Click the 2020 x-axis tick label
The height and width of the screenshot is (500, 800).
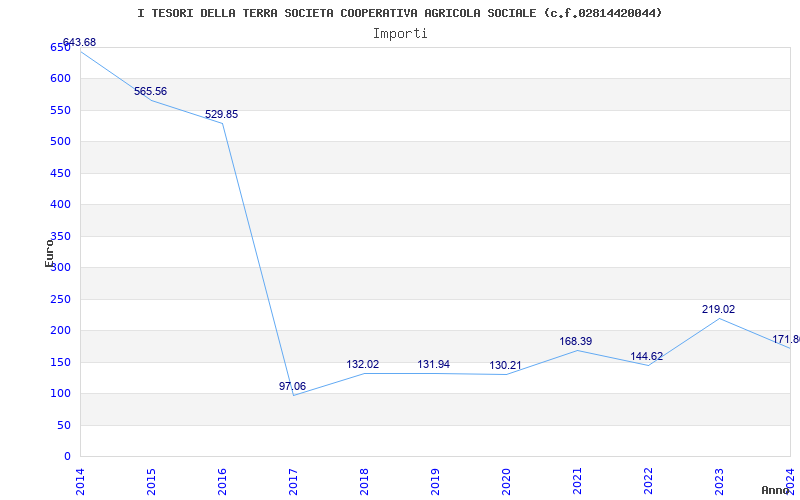coord(506,481)
